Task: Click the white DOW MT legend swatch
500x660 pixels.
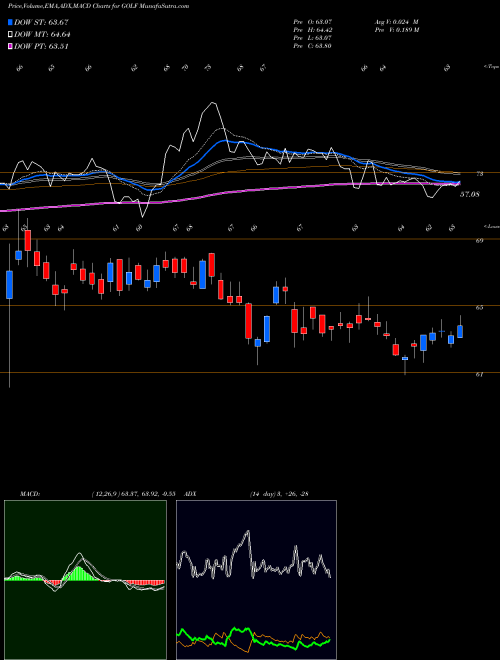Action: 10,35
